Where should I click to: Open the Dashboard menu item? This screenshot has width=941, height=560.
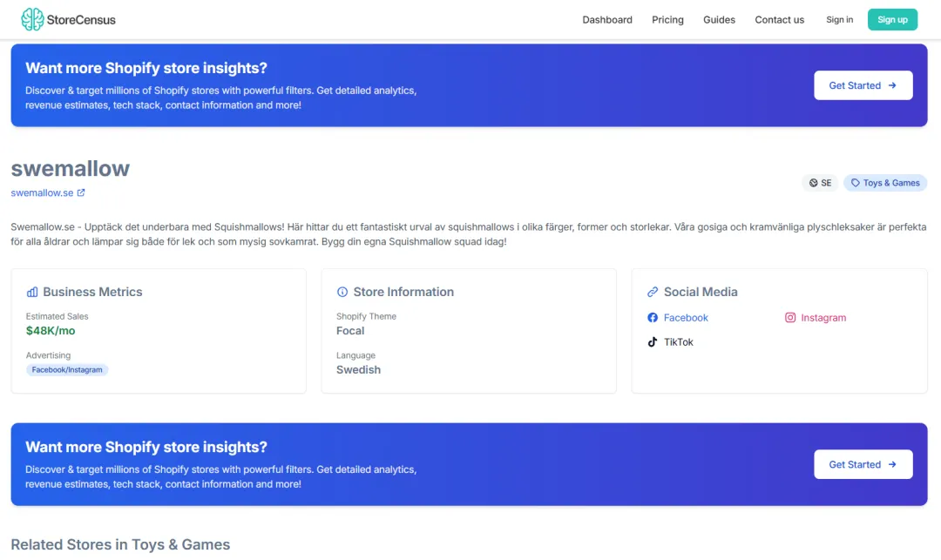point(607,20)
